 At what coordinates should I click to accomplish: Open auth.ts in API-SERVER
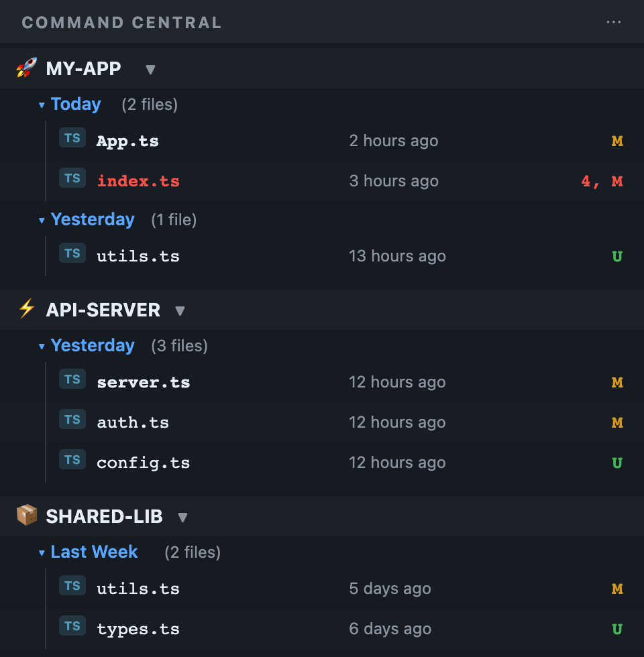(133, 422)
